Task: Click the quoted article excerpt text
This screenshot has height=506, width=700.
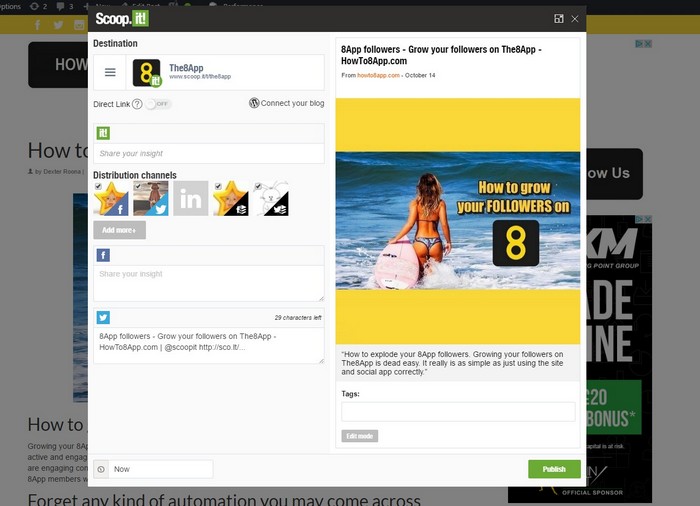Action: [x=452, y=363]
